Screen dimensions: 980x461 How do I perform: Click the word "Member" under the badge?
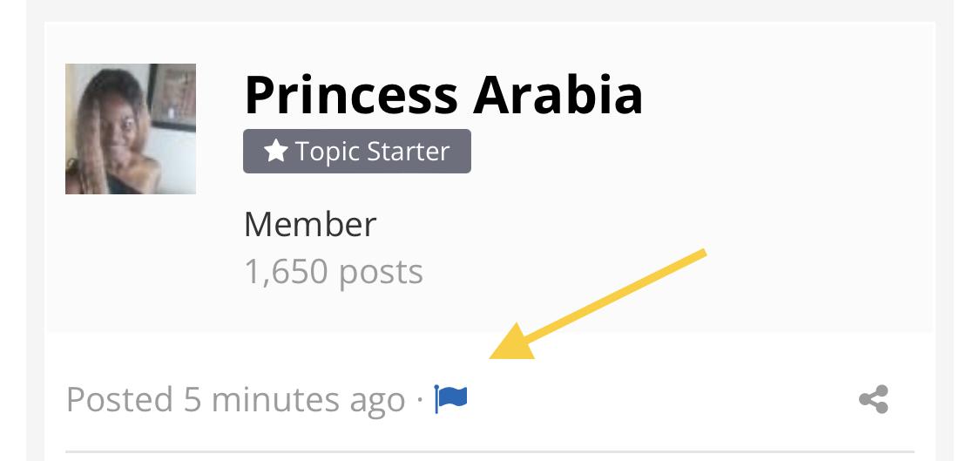click(x=309, y=225)
